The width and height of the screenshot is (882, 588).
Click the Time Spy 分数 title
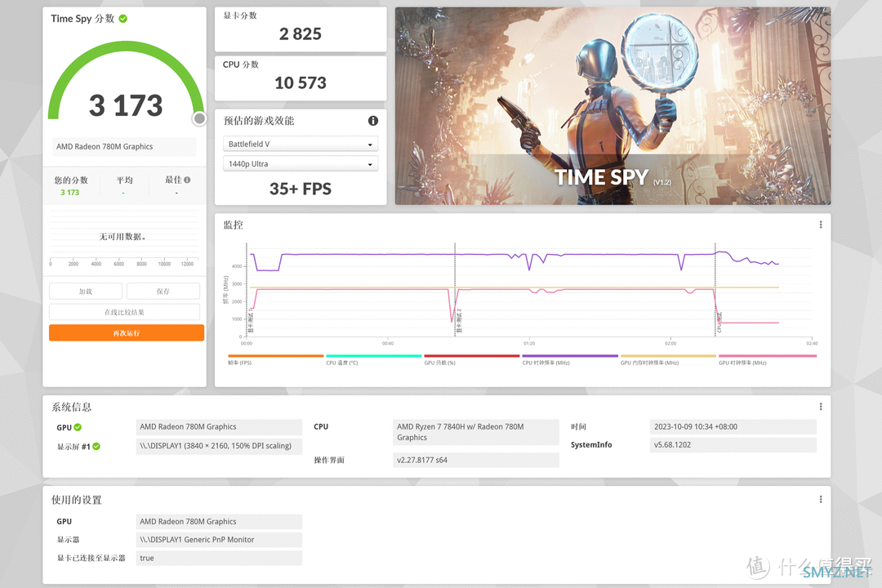coord(82,19)
